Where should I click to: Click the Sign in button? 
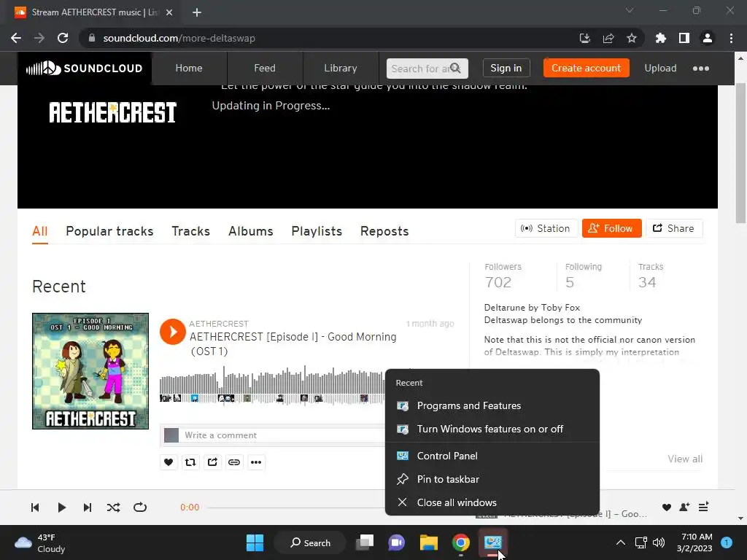coord(506,68)
